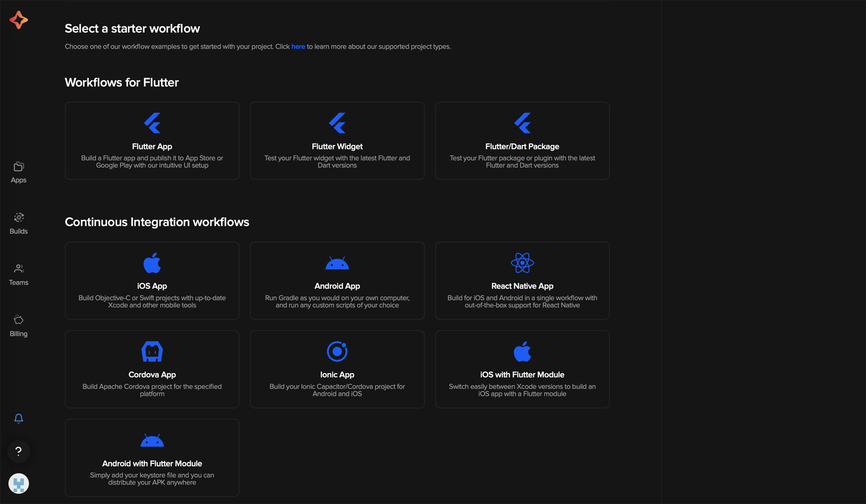
Task: Open the Teams sidebar icon
Action: (x=19, y=269)
